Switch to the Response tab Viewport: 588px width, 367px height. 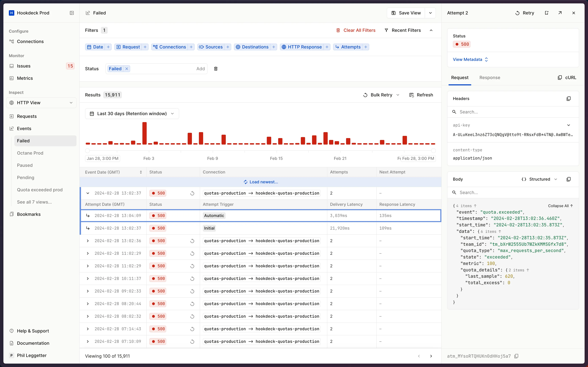(489, 77)
